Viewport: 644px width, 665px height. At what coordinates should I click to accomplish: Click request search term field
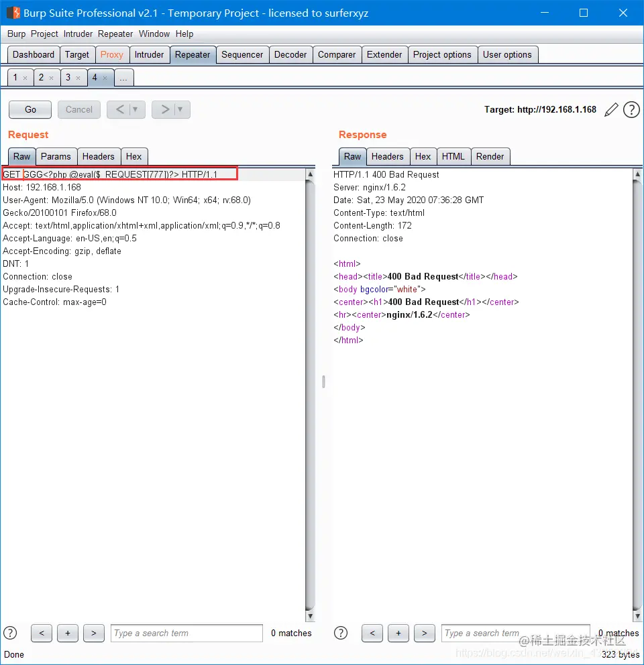186,633
